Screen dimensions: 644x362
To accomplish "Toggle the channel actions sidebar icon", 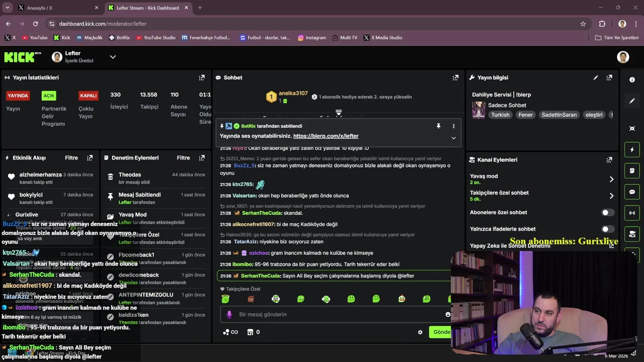I will (632, 234).
